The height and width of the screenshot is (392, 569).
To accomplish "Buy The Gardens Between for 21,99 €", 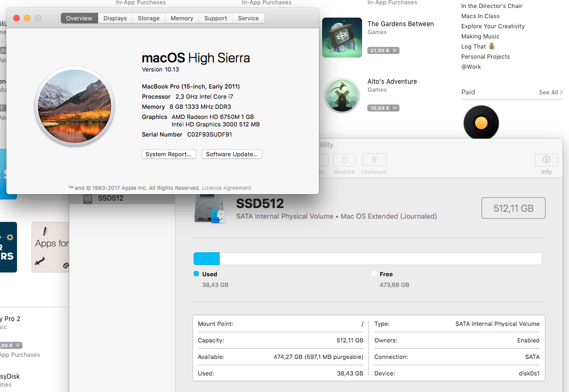I will [x=380, y=51].
